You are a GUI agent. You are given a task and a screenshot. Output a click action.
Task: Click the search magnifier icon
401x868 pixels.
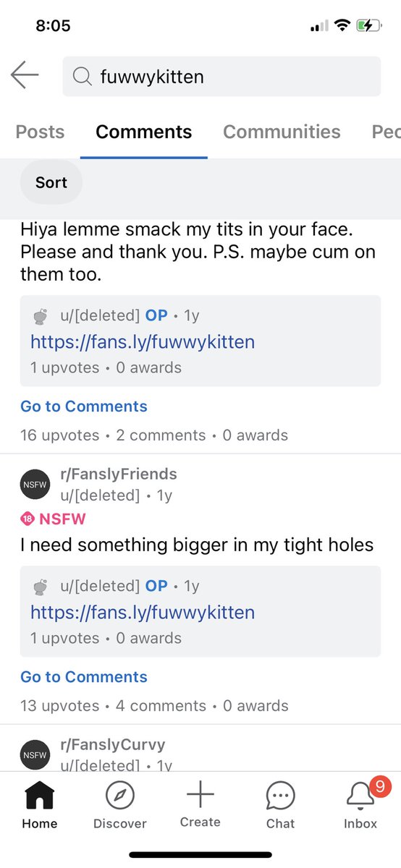point(83,76)
